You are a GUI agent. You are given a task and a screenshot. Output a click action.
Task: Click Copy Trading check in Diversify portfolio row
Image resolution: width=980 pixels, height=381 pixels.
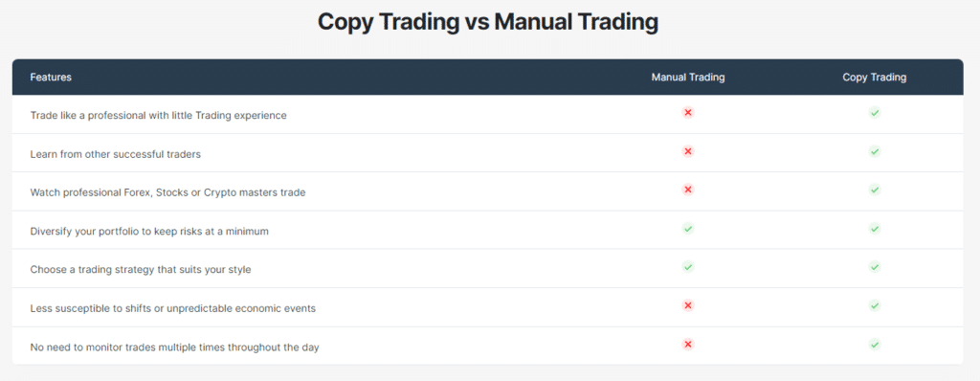point(875,229)
